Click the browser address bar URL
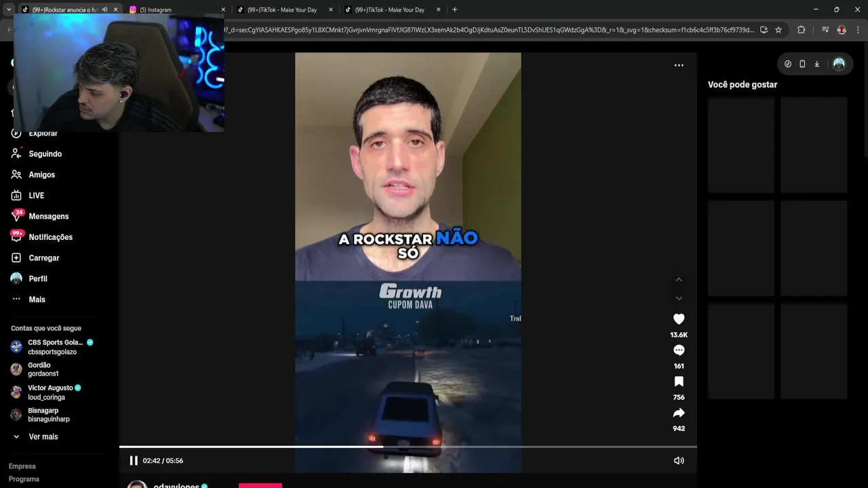This screenshot has height=488, width=868. pyautogui.click(x=488, y=30)
